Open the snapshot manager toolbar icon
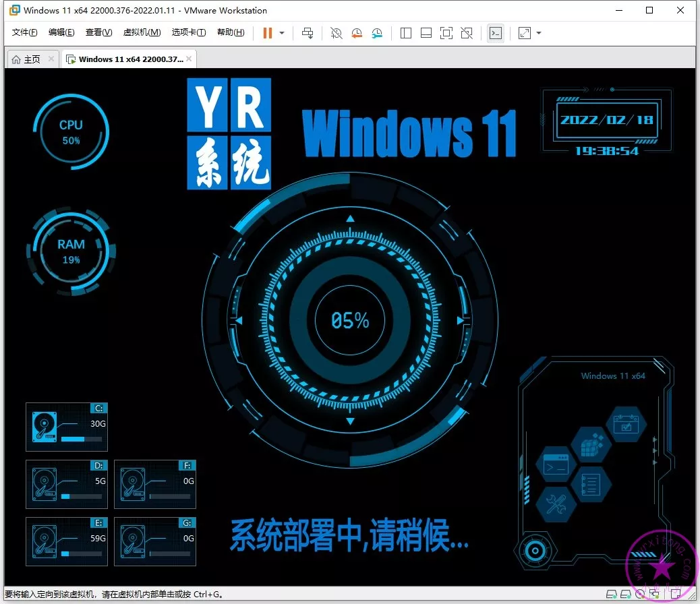The height and width of the screenshot is (604, 700). point(377,33)
